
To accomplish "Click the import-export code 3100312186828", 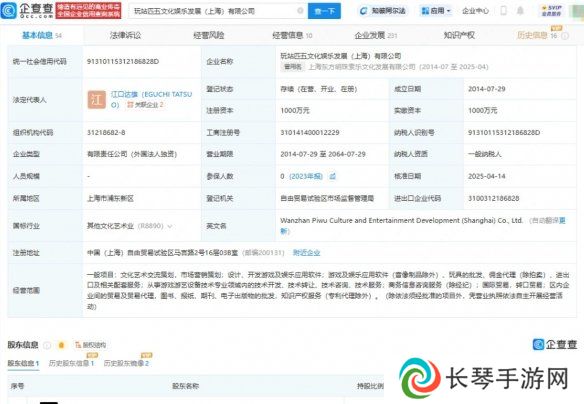I will coord(493,198).
